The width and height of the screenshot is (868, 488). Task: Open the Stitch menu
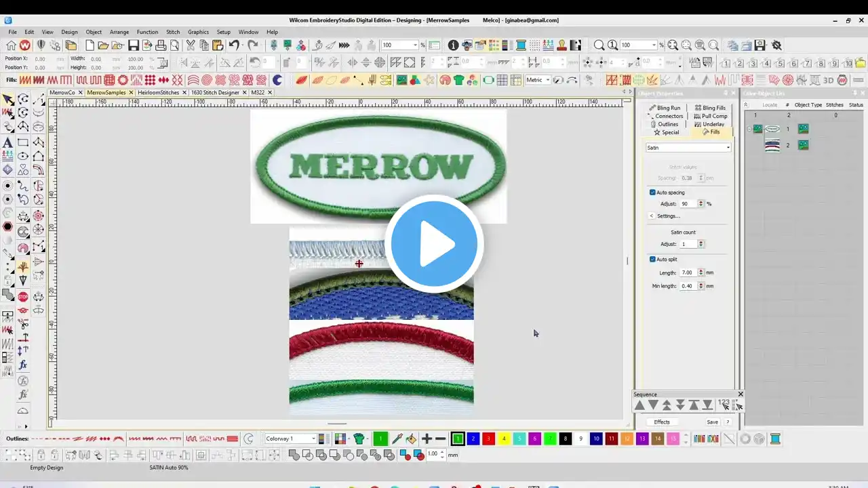tap(173, 32)
